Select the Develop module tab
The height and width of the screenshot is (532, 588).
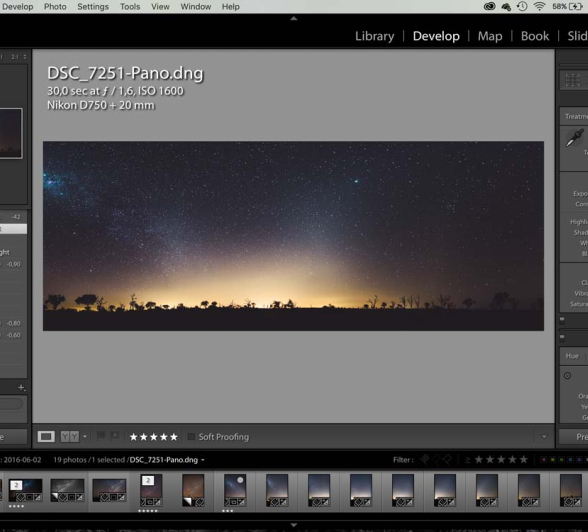[x=436, y=36]
